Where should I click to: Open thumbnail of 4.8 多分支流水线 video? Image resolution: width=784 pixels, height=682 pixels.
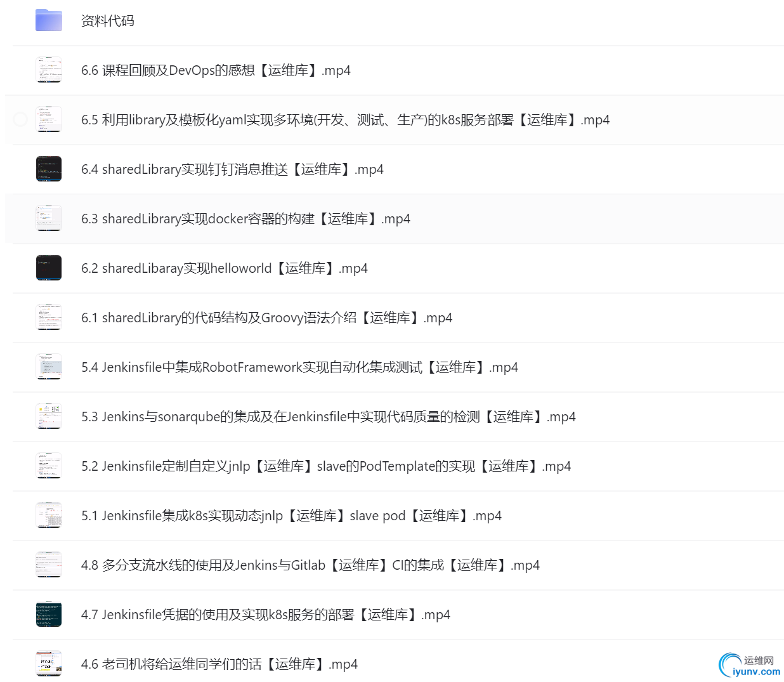(x=49, y=565)
